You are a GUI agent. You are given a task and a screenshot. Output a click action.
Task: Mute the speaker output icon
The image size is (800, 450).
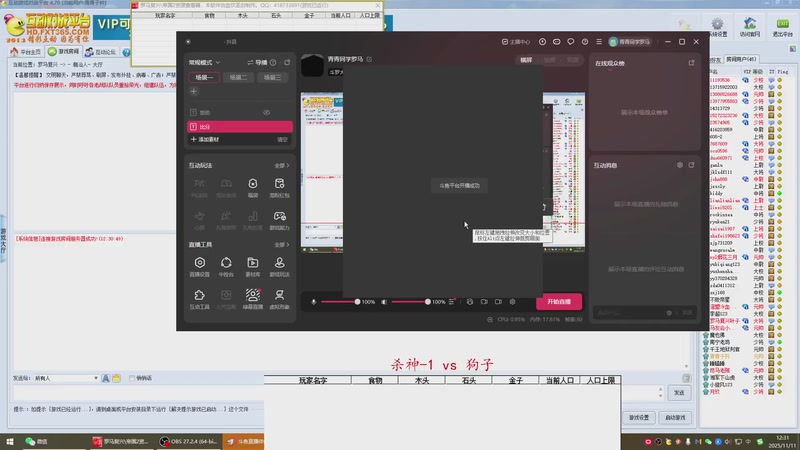(384, 302)
